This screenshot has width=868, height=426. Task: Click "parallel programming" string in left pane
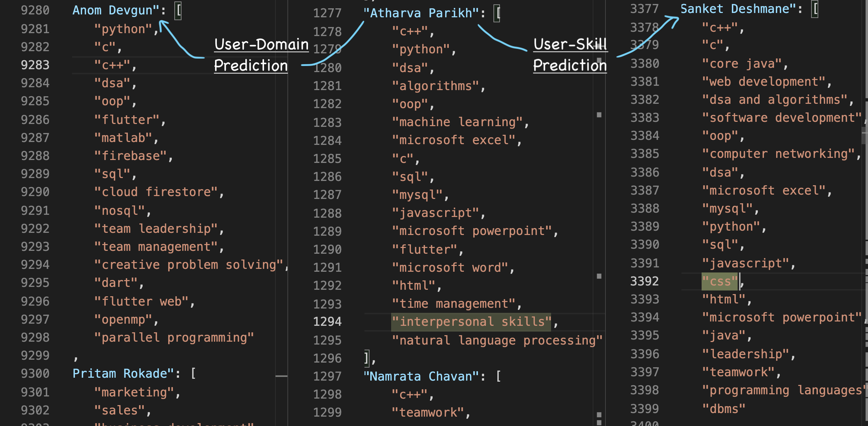(x=174, y=337)
